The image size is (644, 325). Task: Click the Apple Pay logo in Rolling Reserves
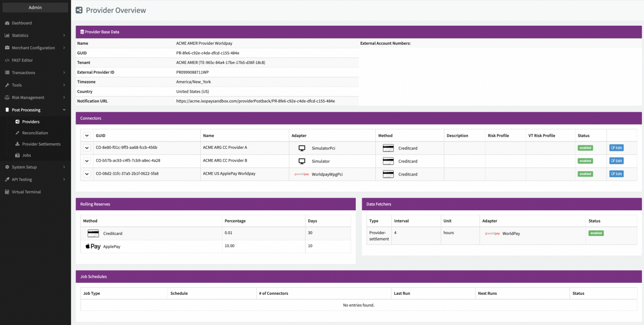point(93,247)
